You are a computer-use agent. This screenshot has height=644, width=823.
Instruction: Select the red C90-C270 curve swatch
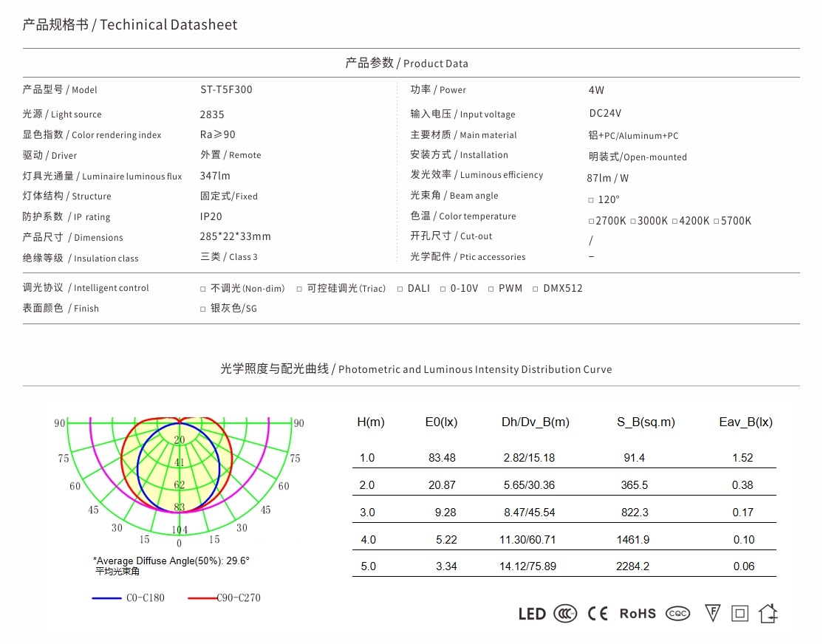(x=200, y=597)
